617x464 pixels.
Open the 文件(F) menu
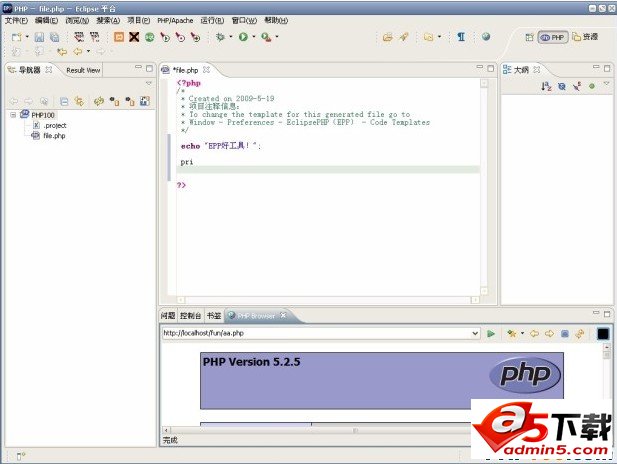(x=16, y=20)
